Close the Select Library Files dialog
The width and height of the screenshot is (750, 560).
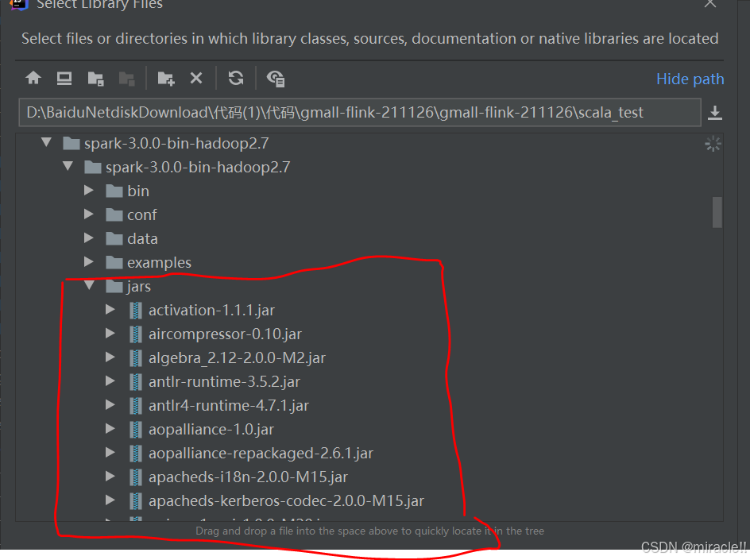pos(709,4)
